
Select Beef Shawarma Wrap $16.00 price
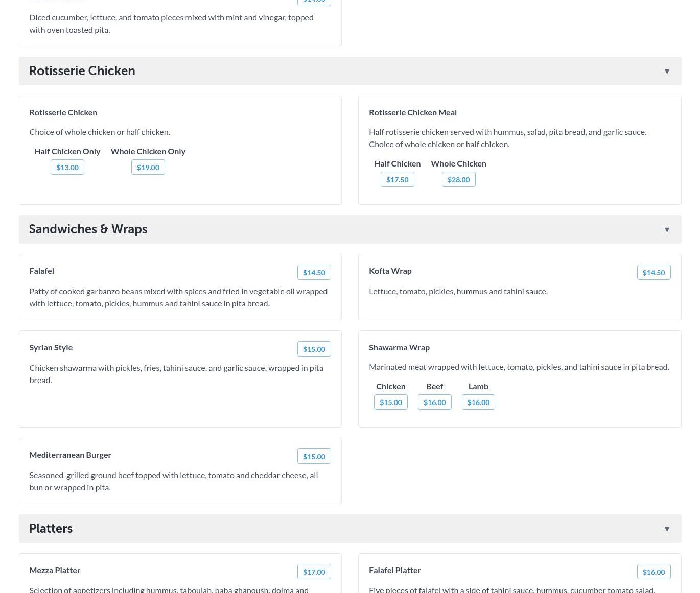pyautogui.click(x=434, y=402)
